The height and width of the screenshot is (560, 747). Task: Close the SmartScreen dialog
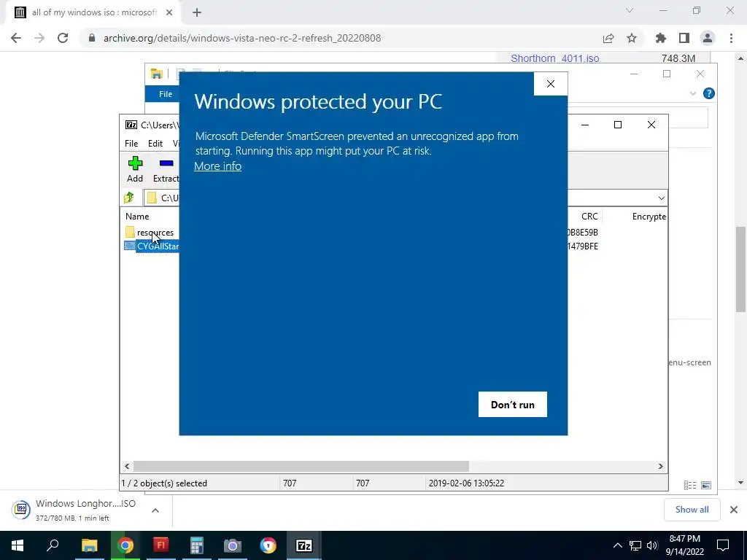pyautogui.click(x=551, y=84)
